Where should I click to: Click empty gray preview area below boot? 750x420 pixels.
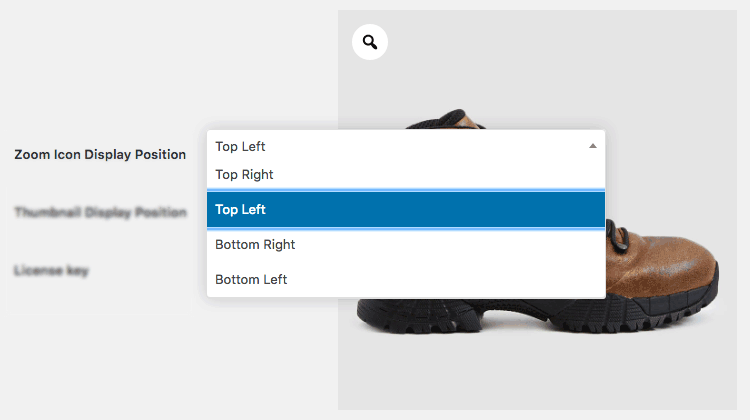click(537, 373)
